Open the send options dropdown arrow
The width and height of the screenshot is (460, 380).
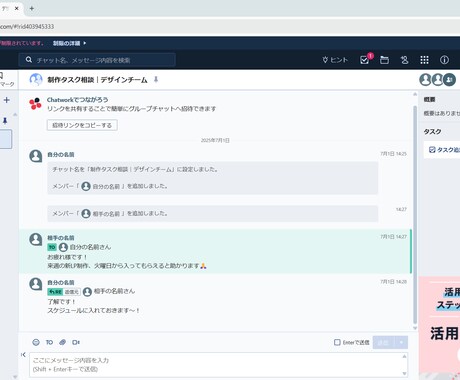401,342
